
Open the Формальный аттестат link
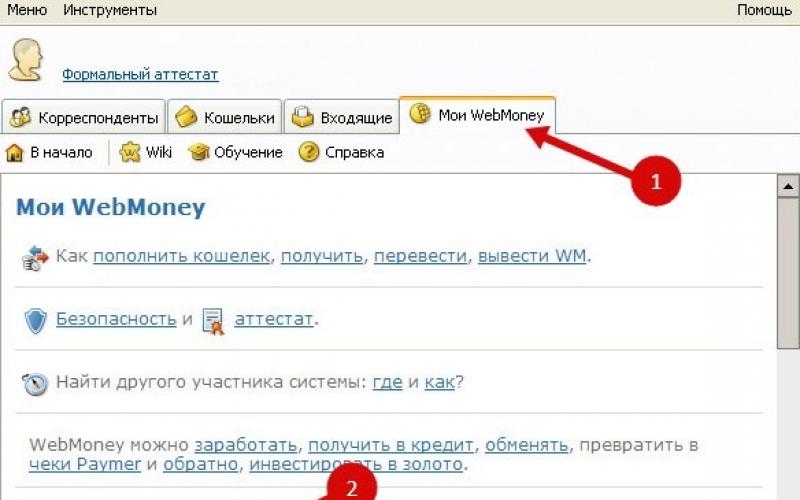coord(140,75)
